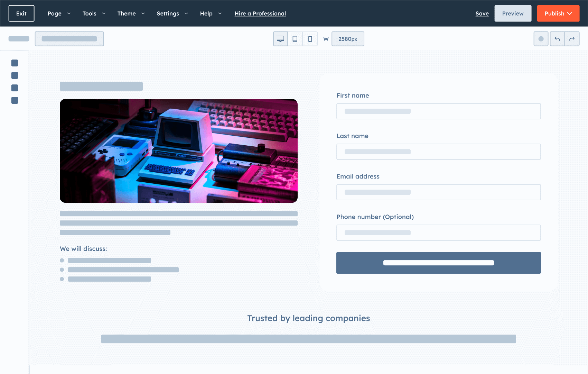Focus the Email address input field
588x374 pixels.
tap(438, 192)
